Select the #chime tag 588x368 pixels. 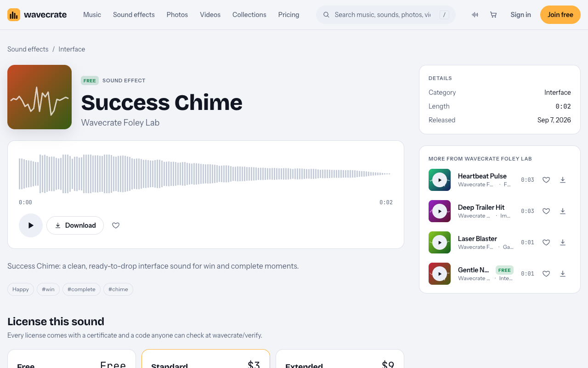tap(118, 289)
